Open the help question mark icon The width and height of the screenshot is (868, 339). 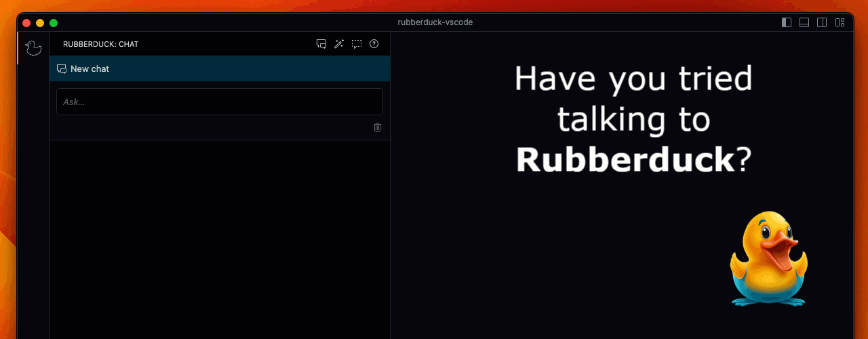coord(374,44)
